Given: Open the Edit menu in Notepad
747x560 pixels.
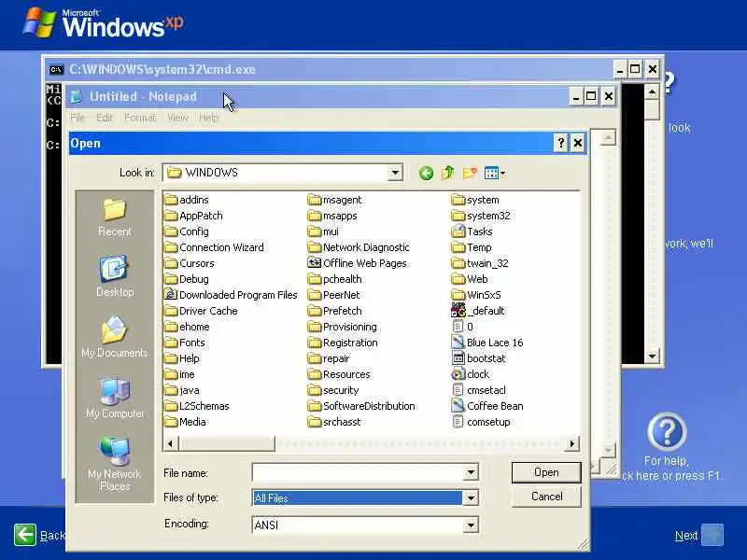Looking at the screenshot, I should click(105, 118).
